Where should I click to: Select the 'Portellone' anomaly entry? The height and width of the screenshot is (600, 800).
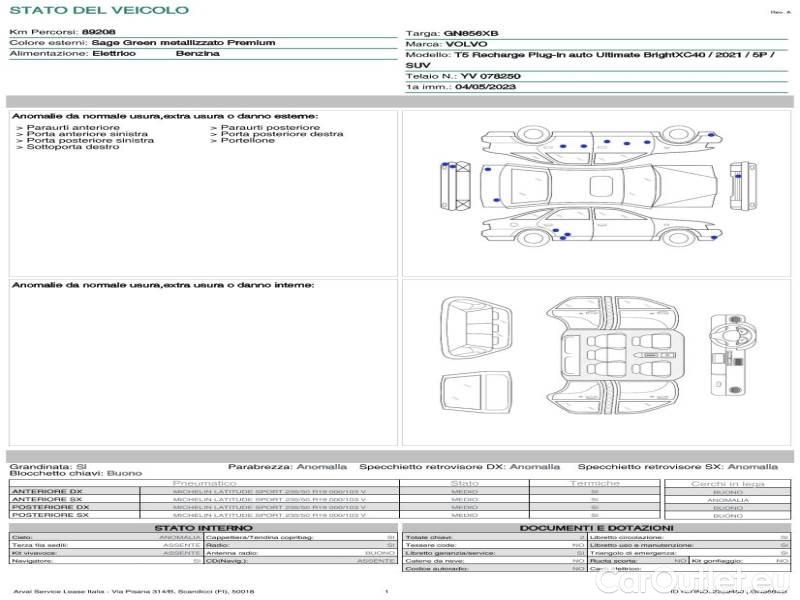[x=243, y=140]
